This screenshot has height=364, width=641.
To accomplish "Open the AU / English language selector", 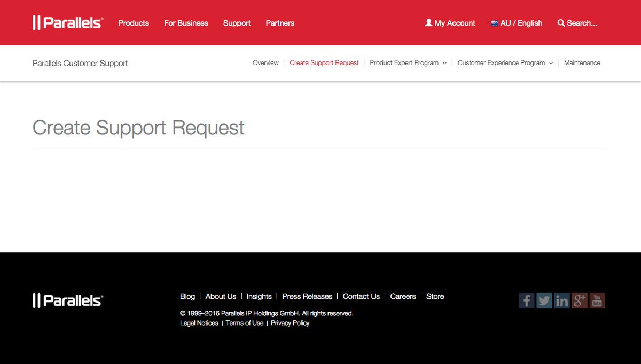I will point(517,23).
